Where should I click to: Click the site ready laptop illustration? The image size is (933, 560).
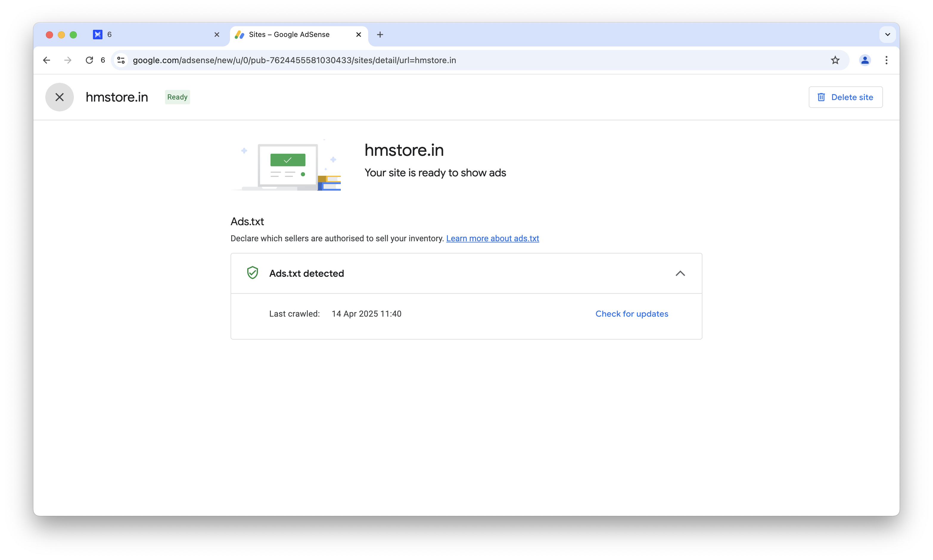tap(286, 165)
